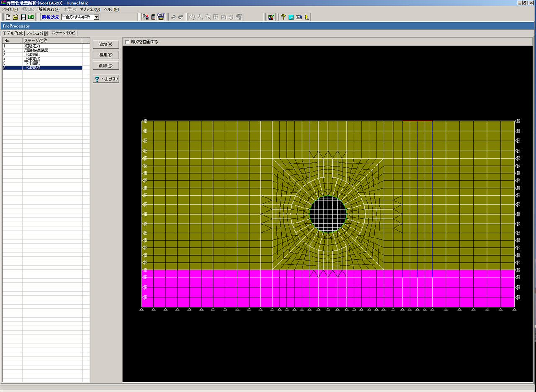Switch to the メッシュ分割 tab
The image size is (536, 392).
click(x=37, y=33)
